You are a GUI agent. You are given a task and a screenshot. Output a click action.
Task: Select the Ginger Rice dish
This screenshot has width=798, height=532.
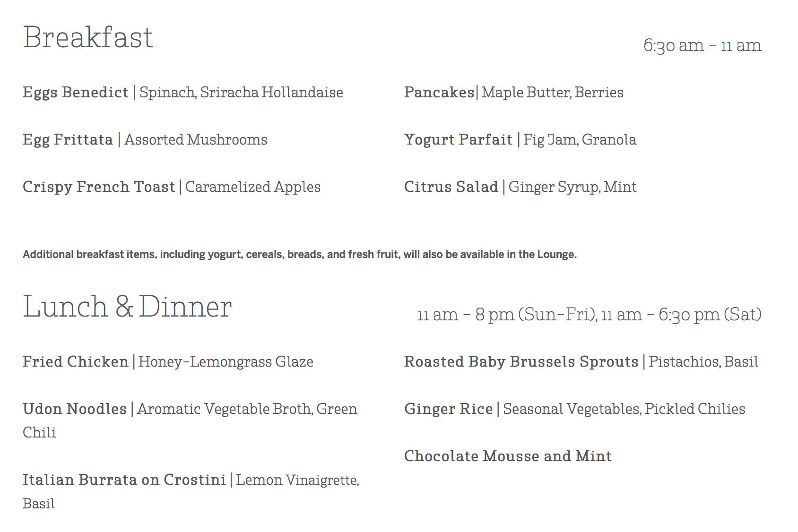449,410
